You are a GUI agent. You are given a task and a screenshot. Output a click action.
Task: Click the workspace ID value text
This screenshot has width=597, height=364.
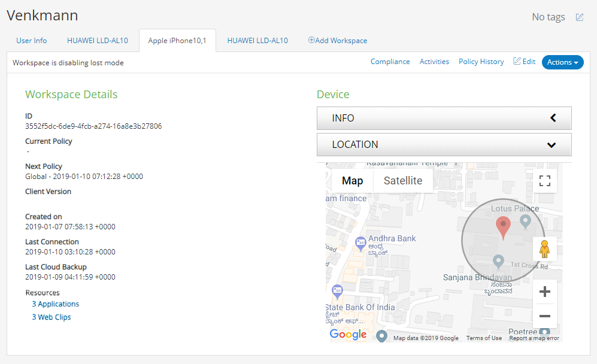click(93, 126)
